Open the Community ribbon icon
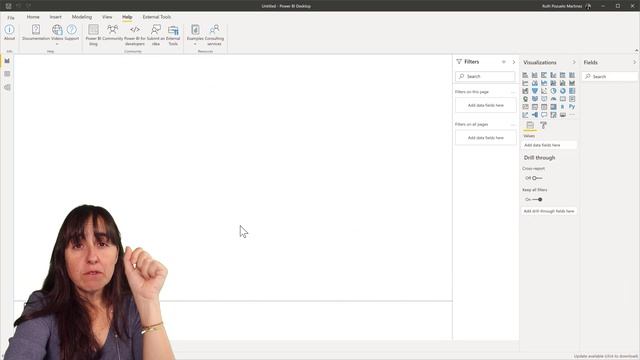Viewport: 640px width, 360px height. pyautogui.click(x=113, y=32)
